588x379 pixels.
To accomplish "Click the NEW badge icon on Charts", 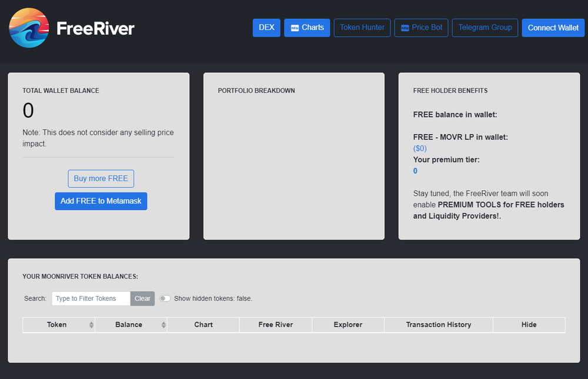I will tap(295, 28).
